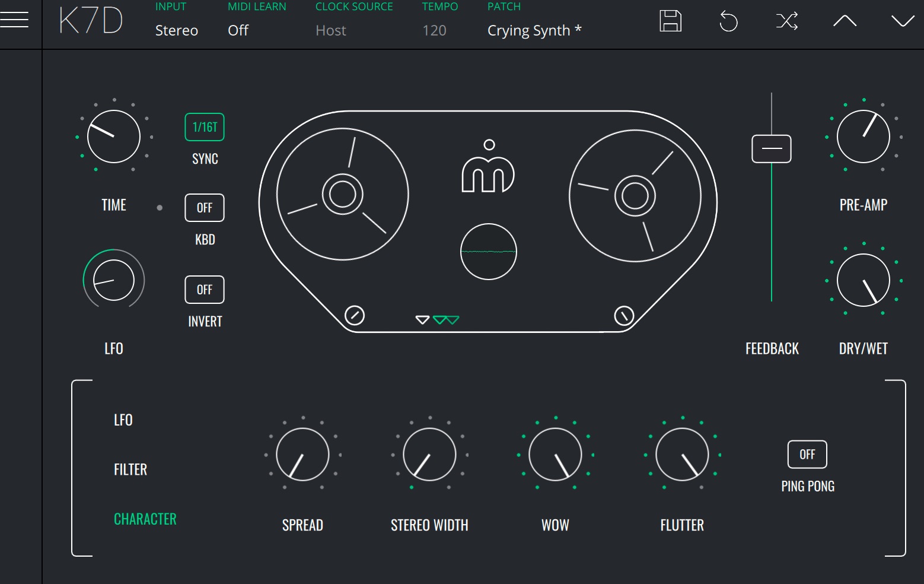Click the 1/16T SYNC button
The width and height of the screenshot is (924, 584).
tap(205, 127)
